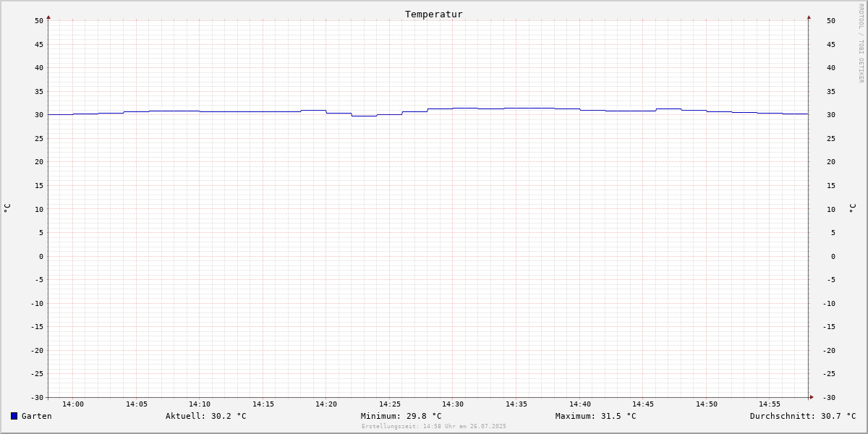868x434 pixels.
Task: Click the right °C axis unit label
Action: (x=852, y=208)
